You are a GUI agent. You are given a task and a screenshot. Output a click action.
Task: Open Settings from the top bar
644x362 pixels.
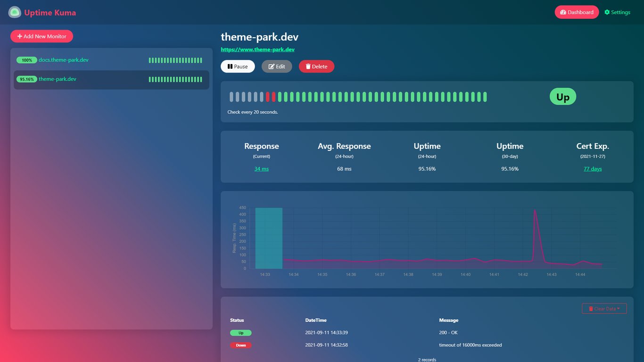[x=617, y=12]
